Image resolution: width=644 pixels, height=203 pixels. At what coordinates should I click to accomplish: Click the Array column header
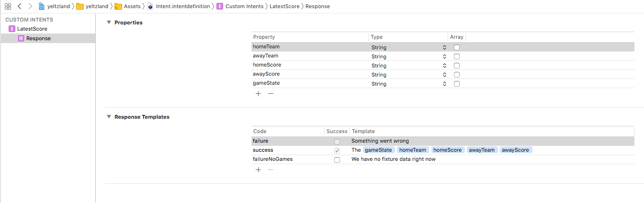click(x=457, y=37)
